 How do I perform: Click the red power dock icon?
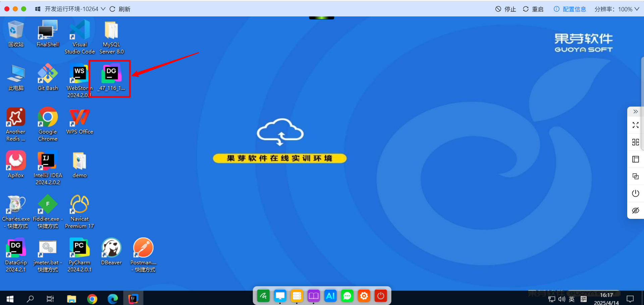(x=381, y=296)
